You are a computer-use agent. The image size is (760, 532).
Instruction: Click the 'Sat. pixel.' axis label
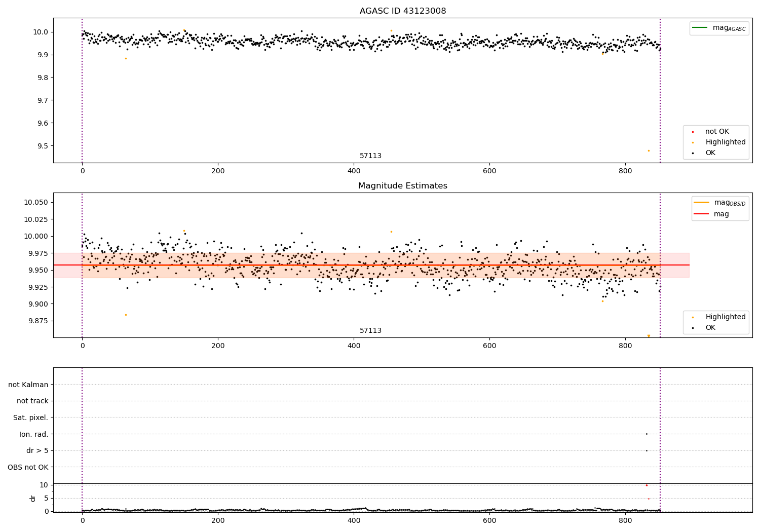tap(31, 417)
